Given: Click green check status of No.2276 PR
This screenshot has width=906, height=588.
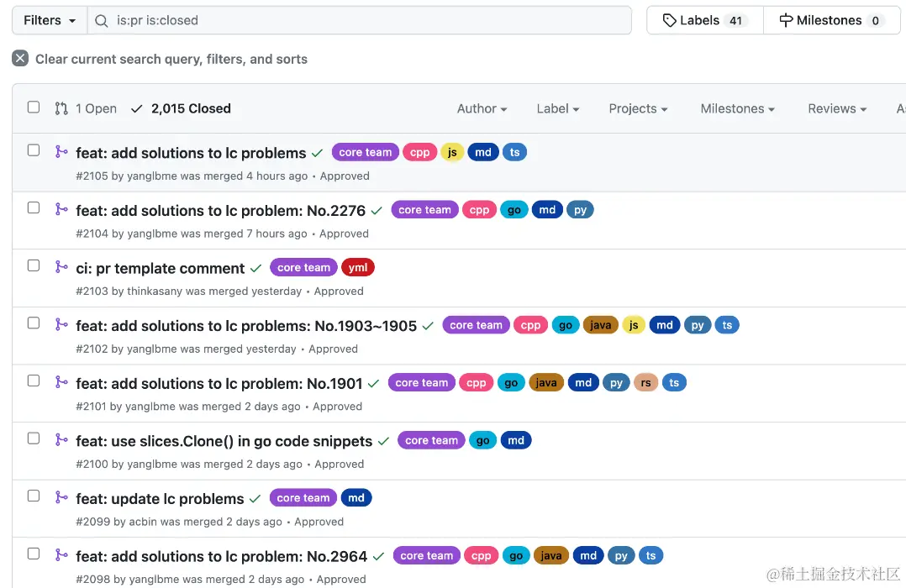Looking at the screenshot, I should (377, 211).
